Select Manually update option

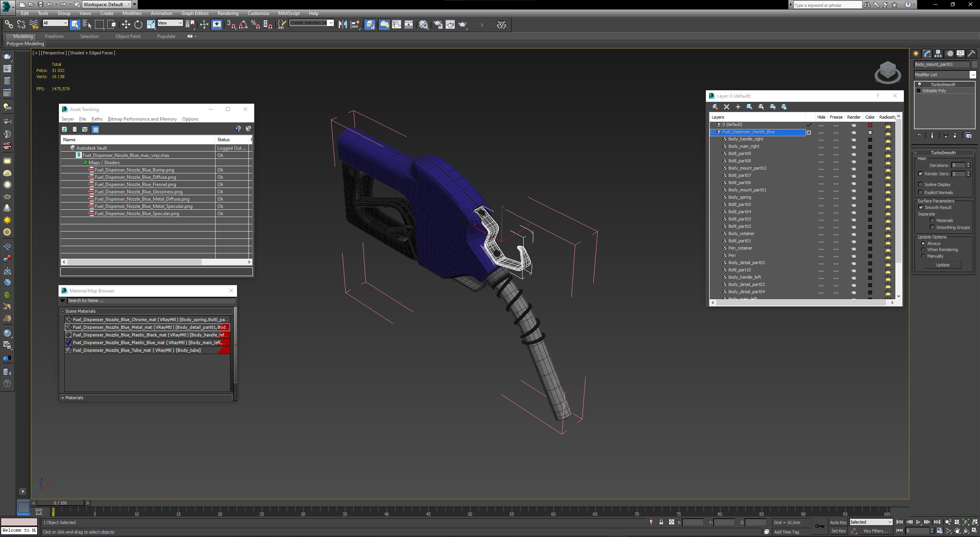click(x=923, y=256)
